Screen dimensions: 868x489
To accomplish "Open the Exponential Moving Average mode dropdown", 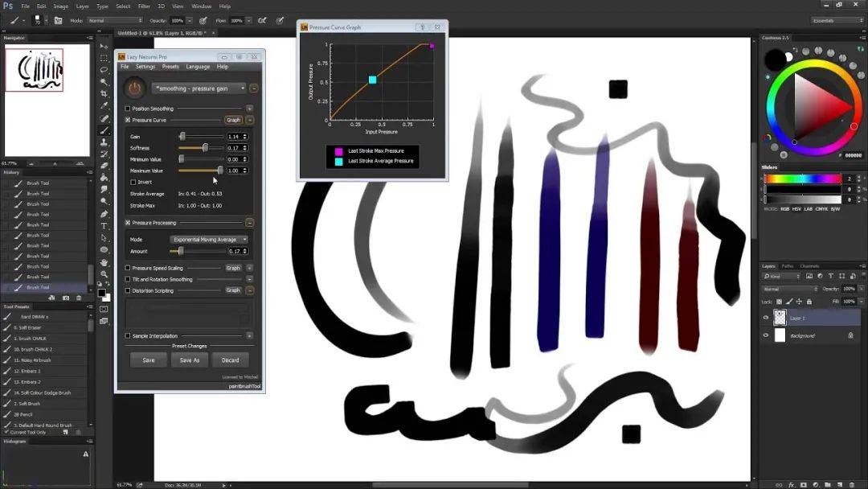I will (209, 240).
